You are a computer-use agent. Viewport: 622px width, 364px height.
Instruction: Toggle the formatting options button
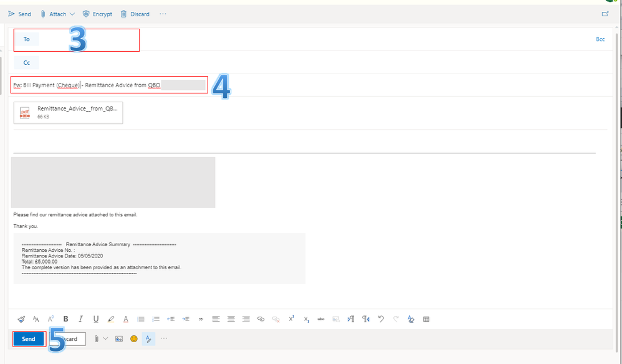(x=148, y=338)
